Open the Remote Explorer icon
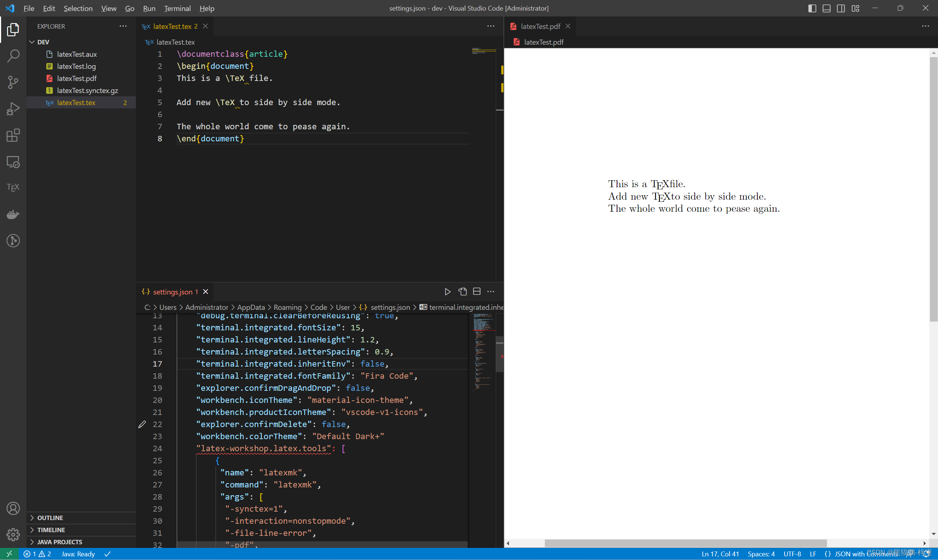The width and height of the screenshot is (938, 560). click(12, 162)
